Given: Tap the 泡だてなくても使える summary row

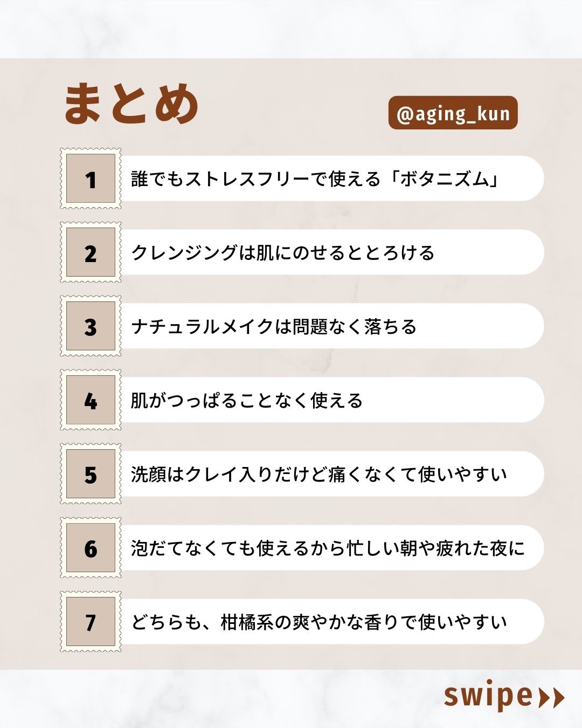Looking at the screenshot, I should 328,548.
